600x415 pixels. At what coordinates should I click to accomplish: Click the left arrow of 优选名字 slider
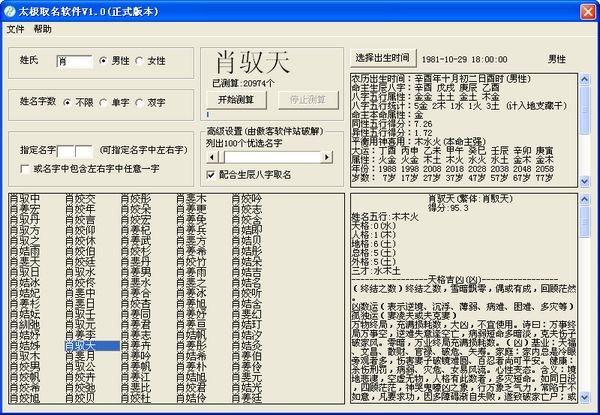[x=212, y=157]
